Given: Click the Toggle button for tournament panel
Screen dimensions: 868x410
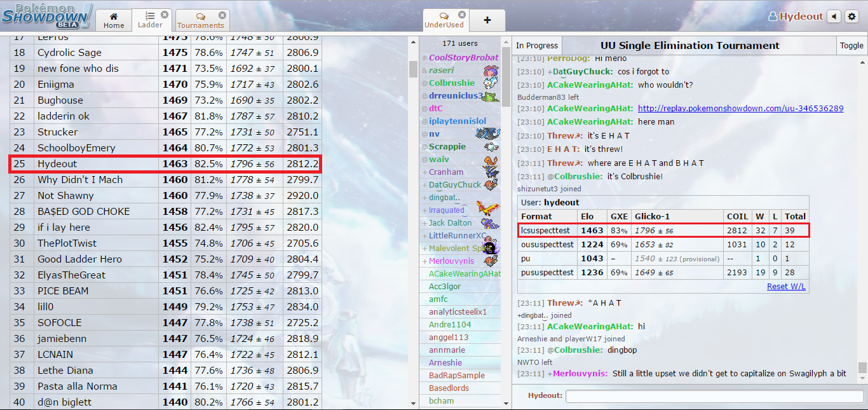Looking at the screenshot, I should click(851, 46).
